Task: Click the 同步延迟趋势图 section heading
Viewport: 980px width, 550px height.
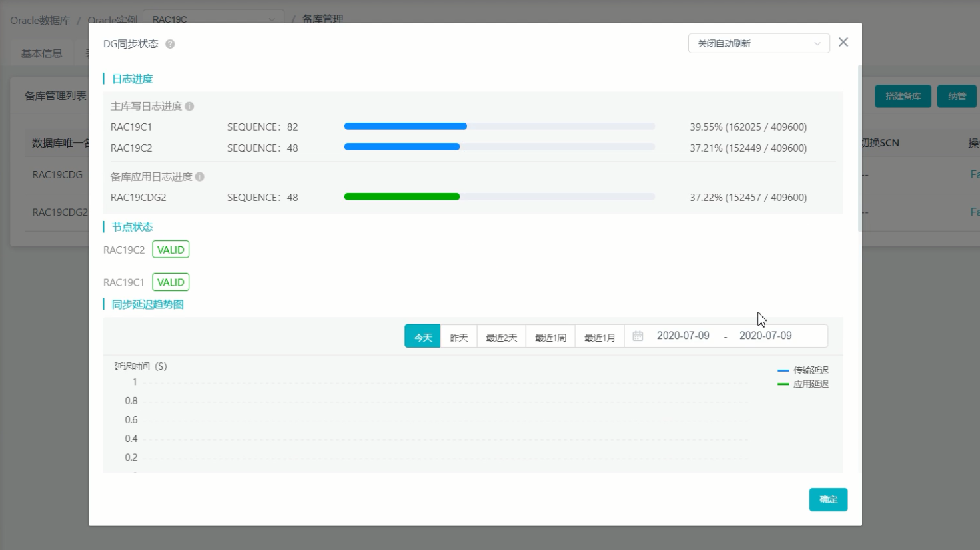Action: coord(148,304)
